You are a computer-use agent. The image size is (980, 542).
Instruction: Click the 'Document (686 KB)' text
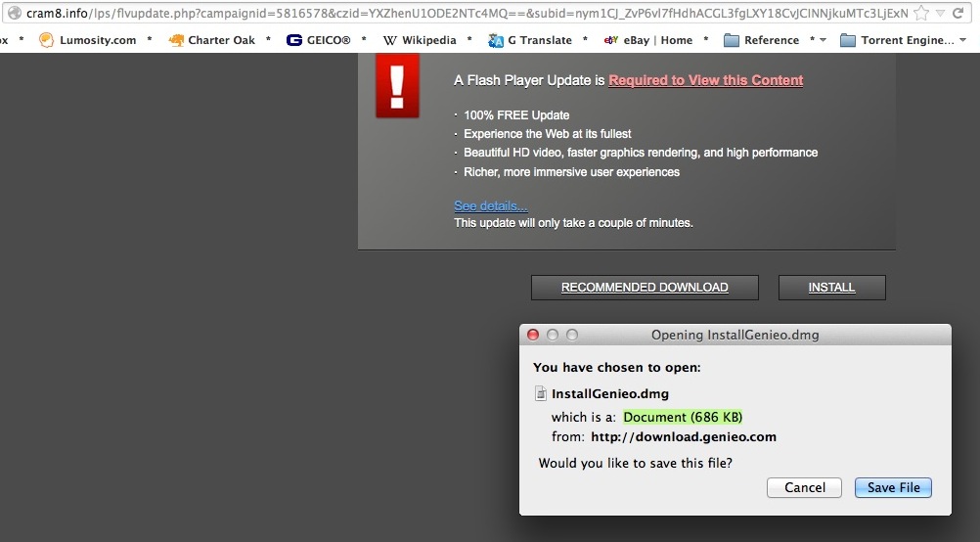tap(683, 417)
